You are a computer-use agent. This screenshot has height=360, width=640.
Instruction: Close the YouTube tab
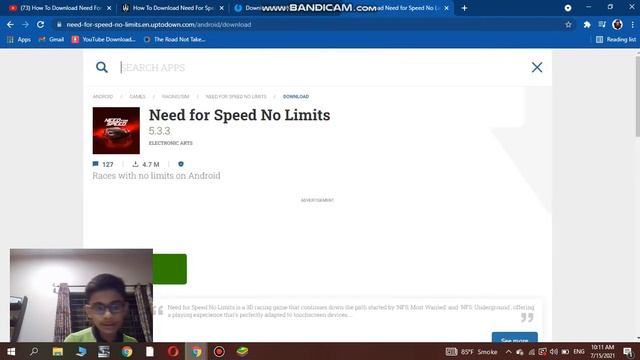tap(109, 8)
